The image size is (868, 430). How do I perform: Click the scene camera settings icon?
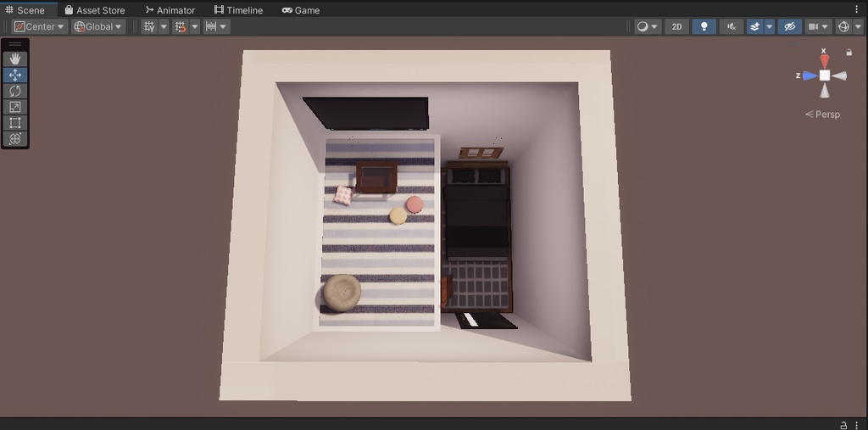pos(813,26)
